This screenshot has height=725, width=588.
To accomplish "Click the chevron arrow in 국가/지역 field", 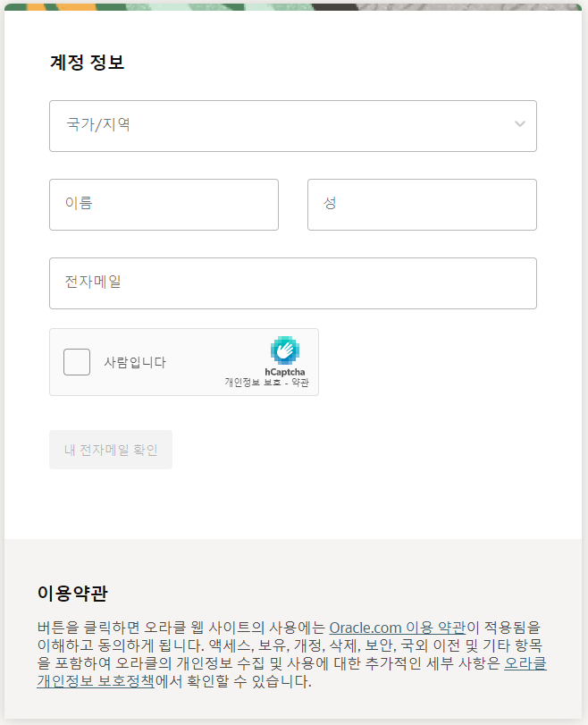I will pyautogui.click(x=520, y=124).
